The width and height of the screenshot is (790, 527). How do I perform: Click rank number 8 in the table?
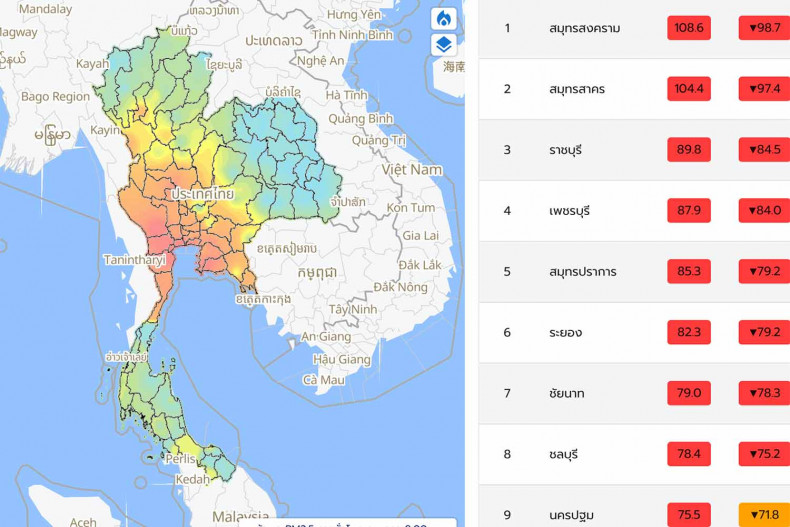click(507, 454)
